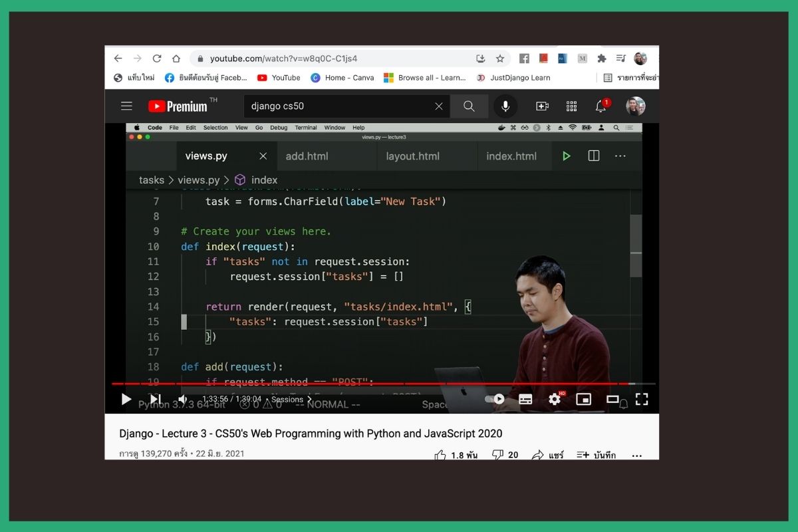The height and width of the screenshot is (532, 798).
Task: Open the editor's three-dot menu in the video
Action: (x=620, y=156)
